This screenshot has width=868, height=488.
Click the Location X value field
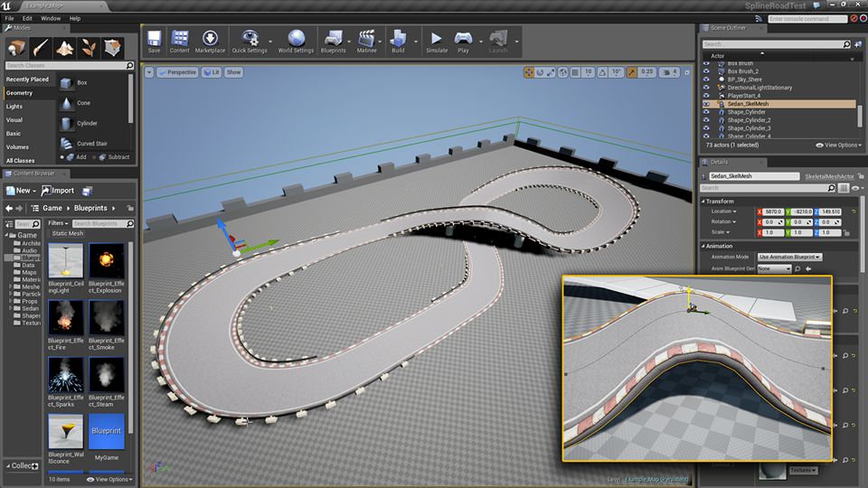(773, 211)
